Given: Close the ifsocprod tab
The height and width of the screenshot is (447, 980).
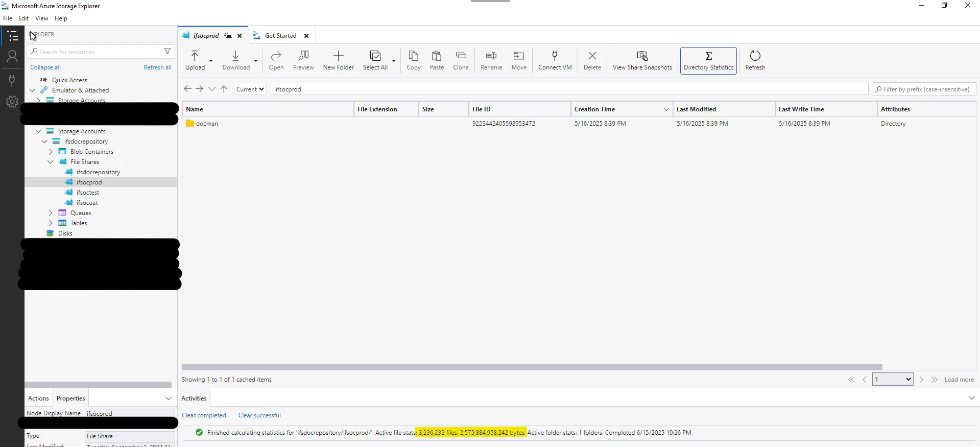Looking at the screenshot, I should coord(240,36).
